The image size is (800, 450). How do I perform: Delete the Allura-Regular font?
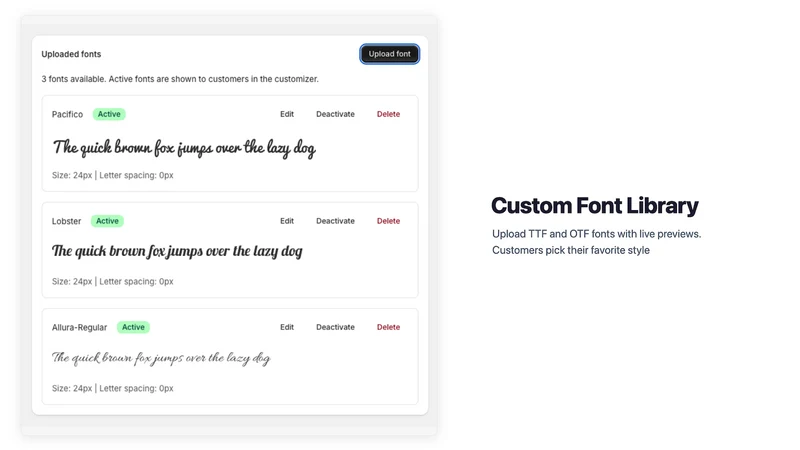(x=388, y=327)
